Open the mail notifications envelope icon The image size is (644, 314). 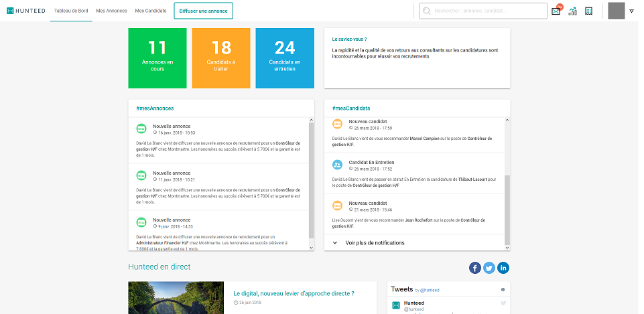[556, 11]
